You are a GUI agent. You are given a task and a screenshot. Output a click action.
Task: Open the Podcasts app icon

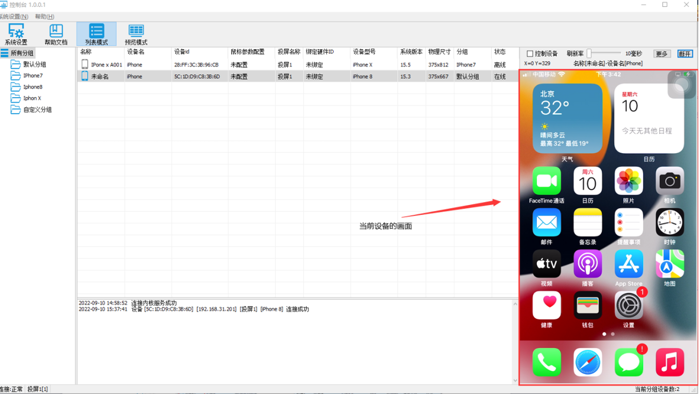pos(588,263)
